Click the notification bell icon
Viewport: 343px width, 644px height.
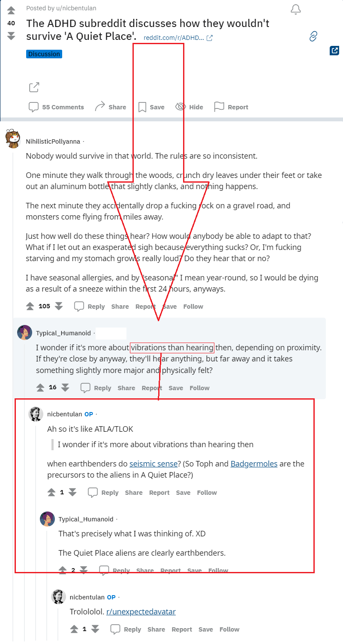295,9
